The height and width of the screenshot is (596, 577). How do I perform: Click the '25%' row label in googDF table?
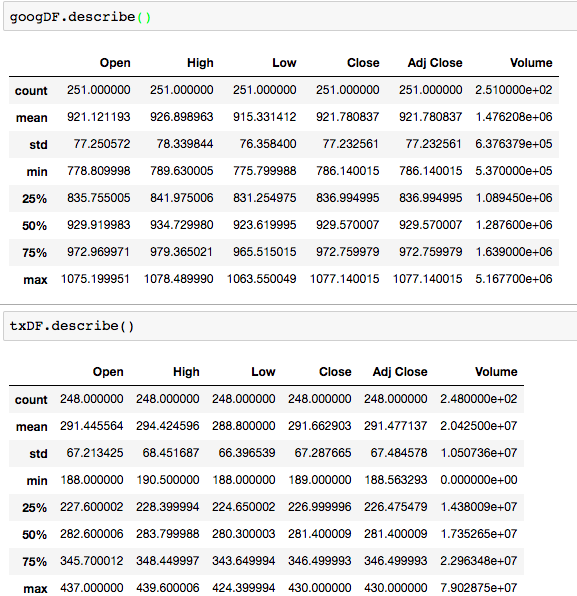pyautogui.click(x=35, y=198)
